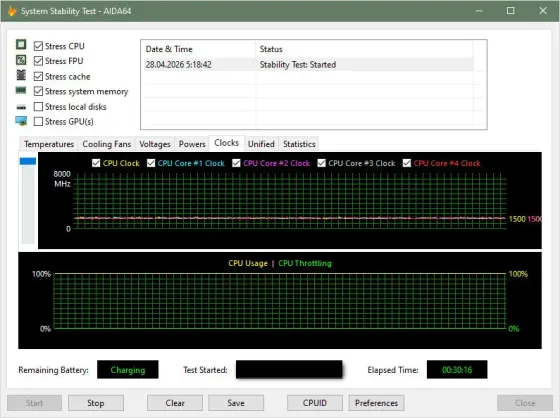Click the AIDA64 flame icon in title bar

[12, 11]
